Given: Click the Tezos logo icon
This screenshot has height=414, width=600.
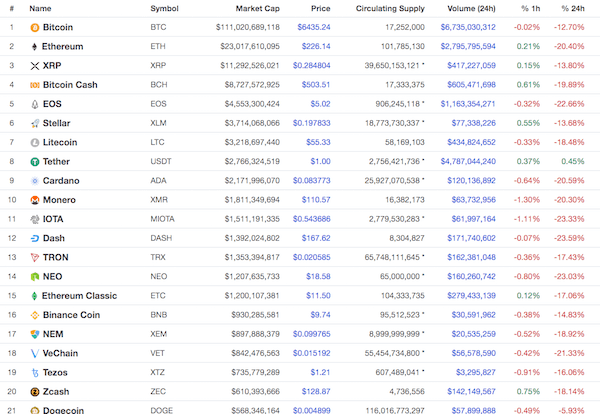Looking at the screenshot, I should (35, 373).
